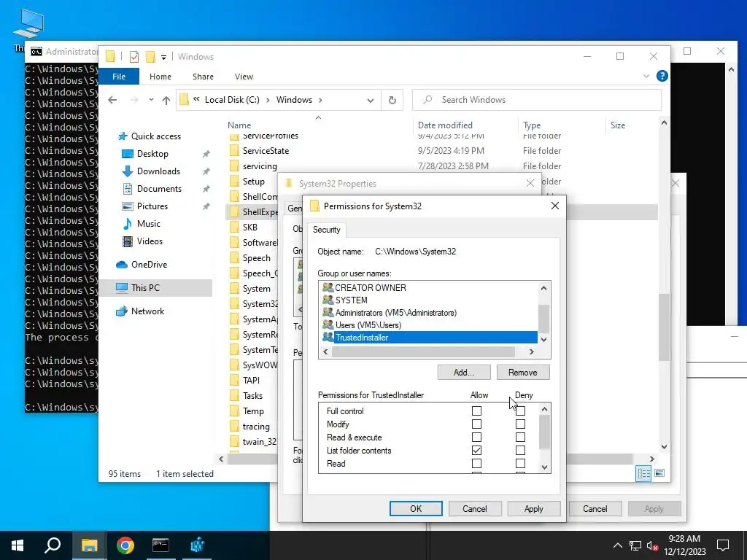
Task: Open taskbar search
Action: pyautogui.click(x=53, y=545)
